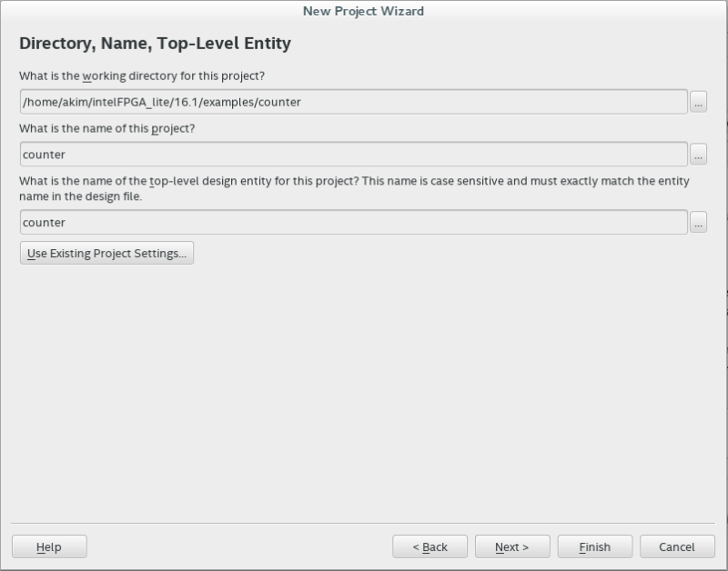Click the Finish button
The image size is (728, 571).
pos(595,546)
